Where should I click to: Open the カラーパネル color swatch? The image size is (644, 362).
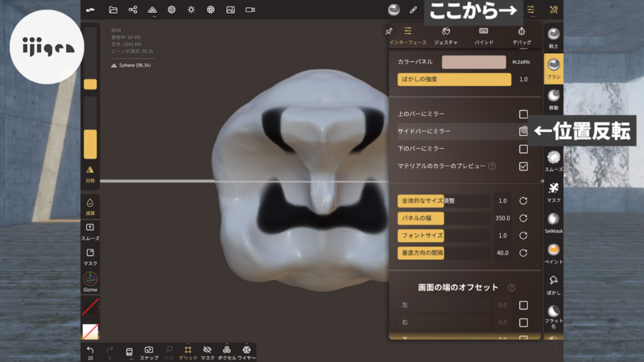[x=473, y=62]
